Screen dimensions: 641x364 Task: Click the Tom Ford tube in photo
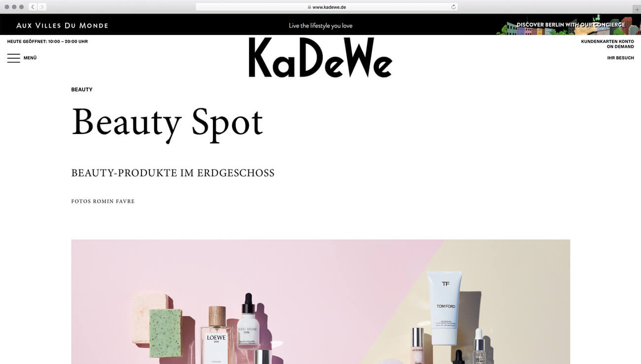pos(445,307)
